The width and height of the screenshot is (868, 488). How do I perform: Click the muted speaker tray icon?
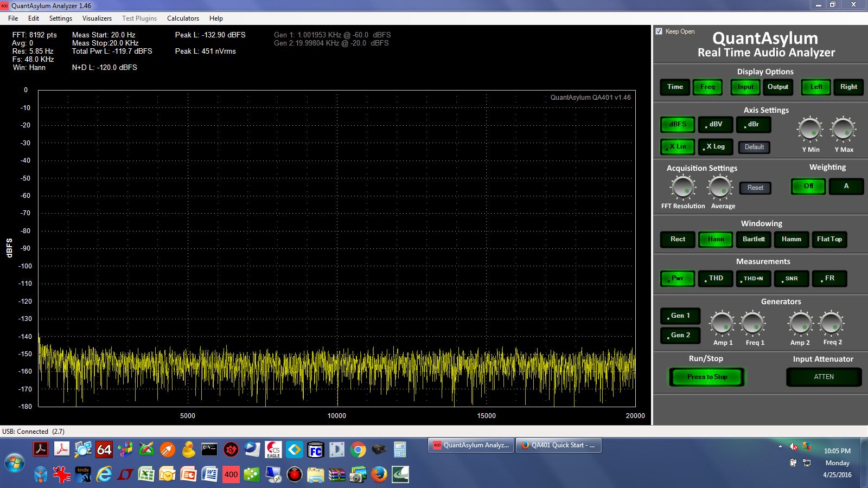coord(793,446)
